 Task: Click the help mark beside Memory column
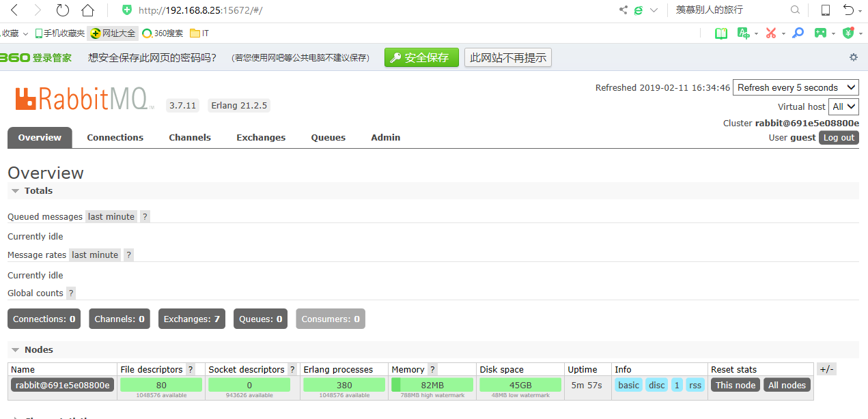(x=432, y=369)
